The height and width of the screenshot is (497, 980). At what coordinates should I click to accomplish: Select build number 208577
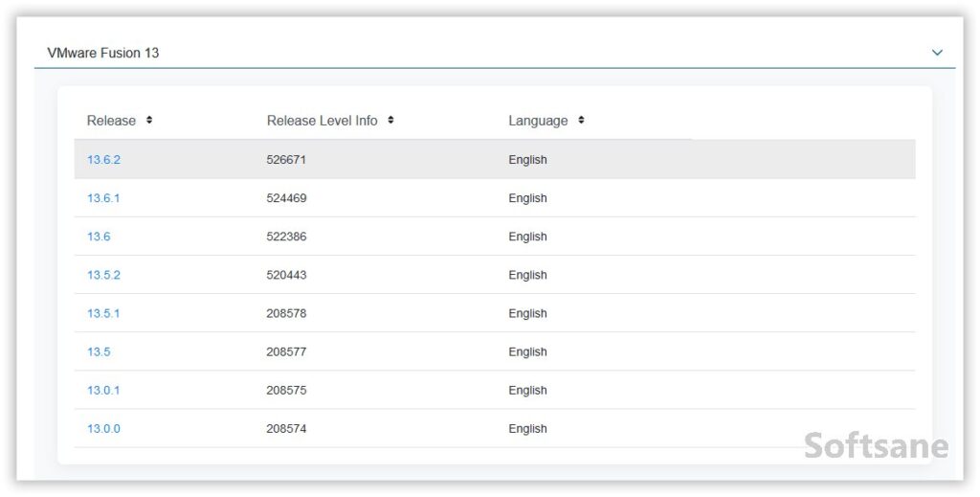tap(286, 352)
